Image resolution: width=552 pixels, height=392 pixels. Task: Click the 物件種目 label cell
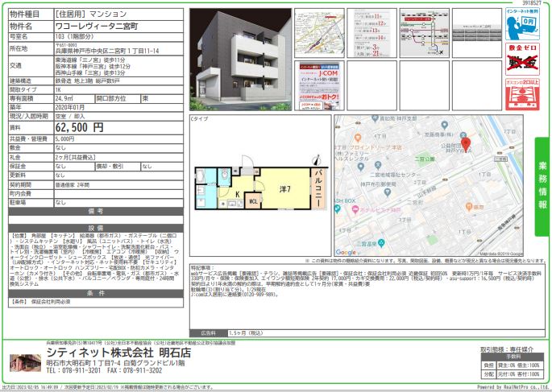click(x=31, y=14)
